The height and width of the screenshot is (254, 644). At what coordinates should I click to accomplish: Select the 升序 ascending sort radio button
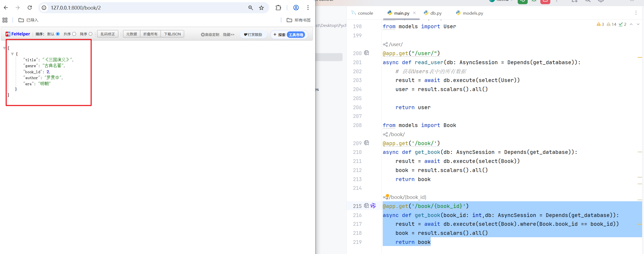(x=74, y=34)
